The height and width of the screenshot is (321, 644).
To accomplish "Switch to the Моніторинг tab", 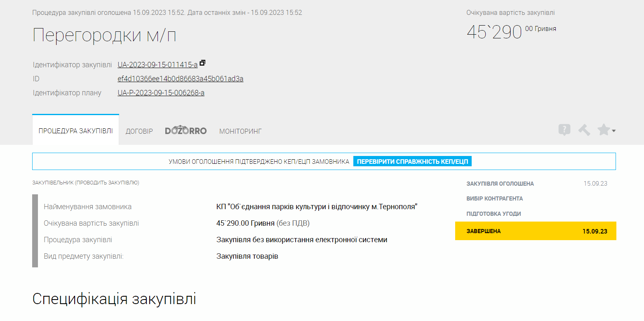I will 240,131.
